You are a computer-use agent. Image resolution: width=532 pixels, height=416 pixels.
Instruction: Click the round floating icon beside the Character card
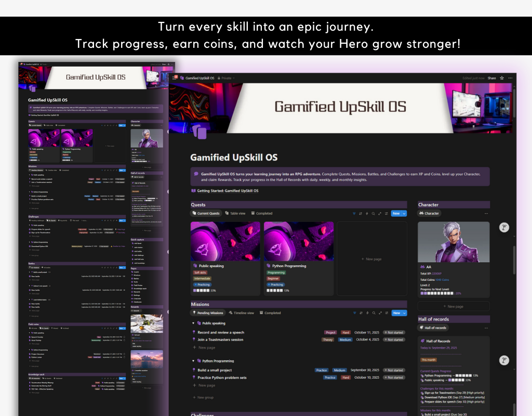(x=504, y=228)
